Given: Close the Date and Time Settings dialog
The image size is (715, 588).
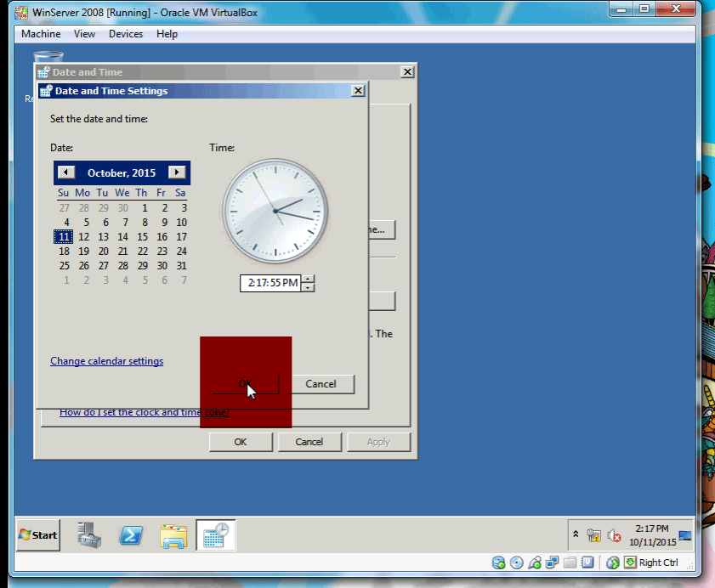Looking at the screenshot, I should (359, 91).
